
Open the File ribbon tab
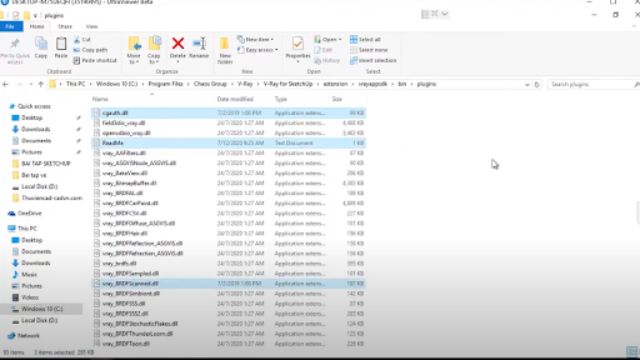[11, 27]
